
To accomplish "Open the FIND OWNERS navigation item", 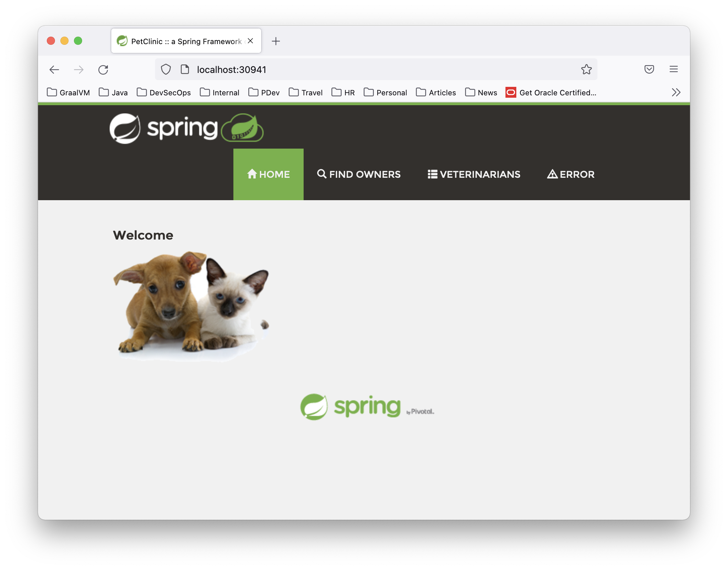I will [359, 174].
